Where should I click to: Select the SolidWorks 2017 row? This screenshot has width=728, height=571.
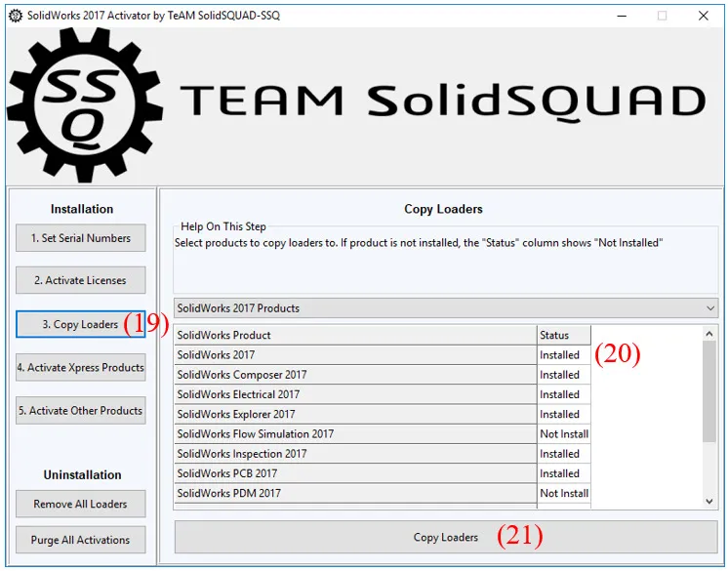(383, 355)
